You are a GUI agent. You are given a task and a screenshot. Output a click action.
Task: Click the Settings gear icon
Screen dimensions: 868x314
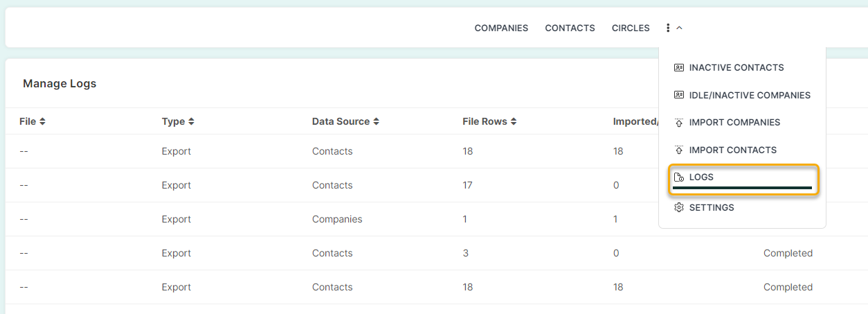679,207
